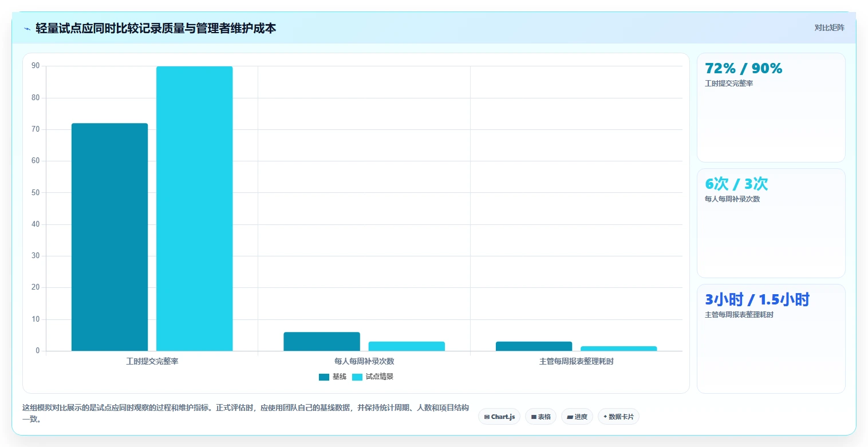The image size is (868, 447).
Task: Click the 3小时 / 1.5小时 data card value
Action: point(757,299)
